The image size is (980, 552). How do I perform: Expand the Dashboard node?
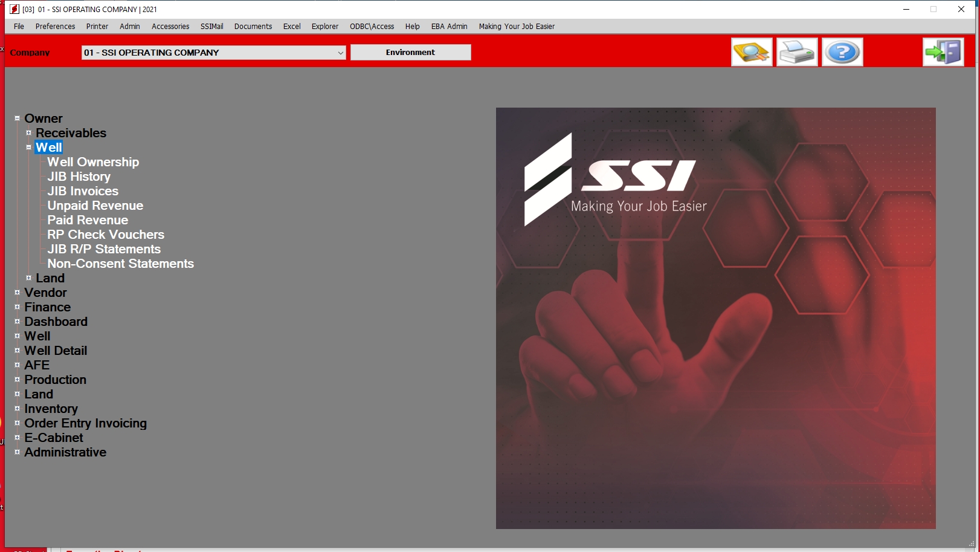(17, 322)
